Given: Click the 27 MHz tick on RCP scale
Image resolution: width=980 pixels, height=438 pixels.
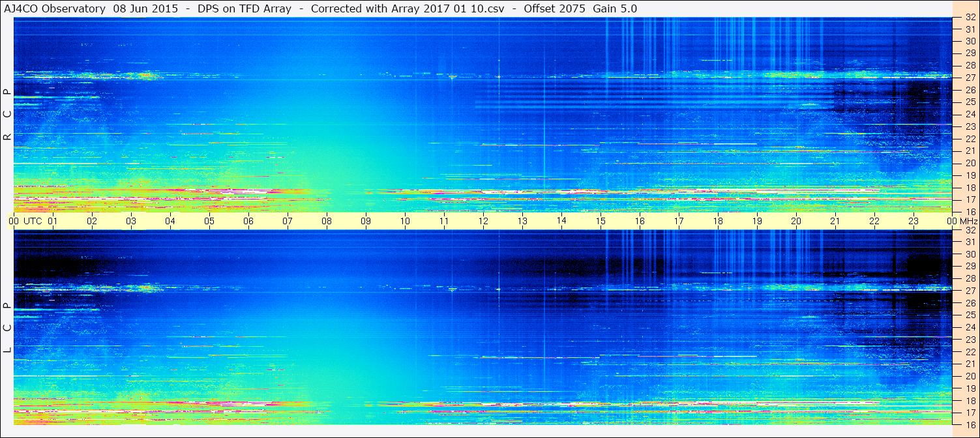Looking at the screenshot, I should 970,78.
